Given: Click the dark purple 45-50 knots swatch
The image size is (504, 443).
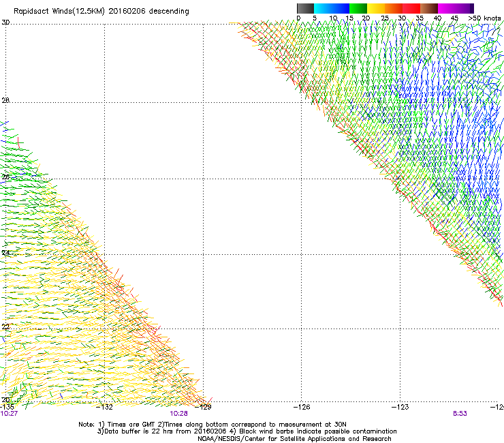Looking at the screenshot, I should pos(464,8).
